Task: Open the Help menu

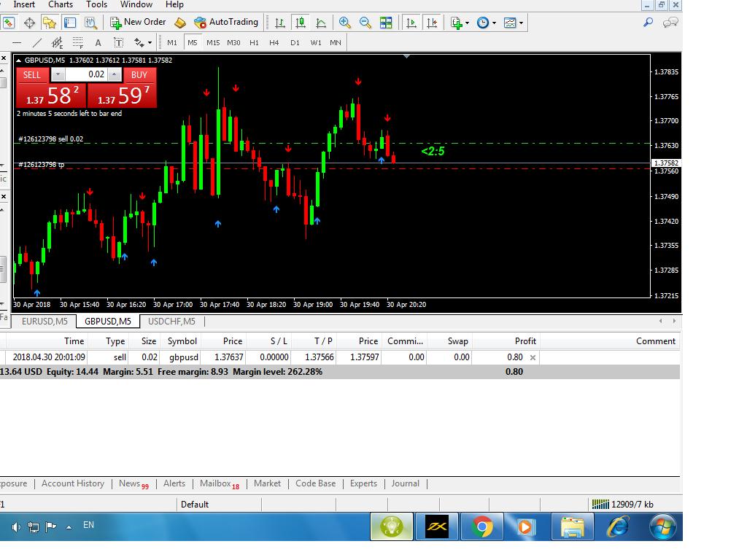Action: pyautogui.click(x=174, y=5)
